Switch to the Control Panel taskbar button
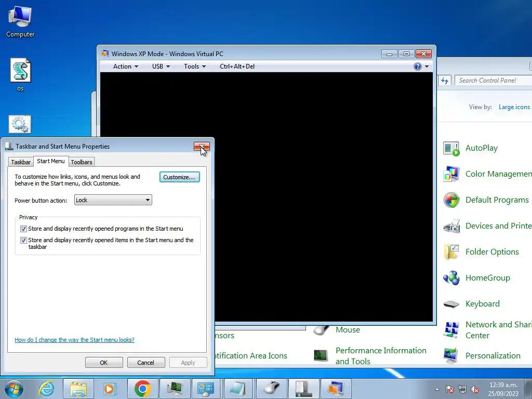The height and width of the screenshot is (399, 532). 206,389
